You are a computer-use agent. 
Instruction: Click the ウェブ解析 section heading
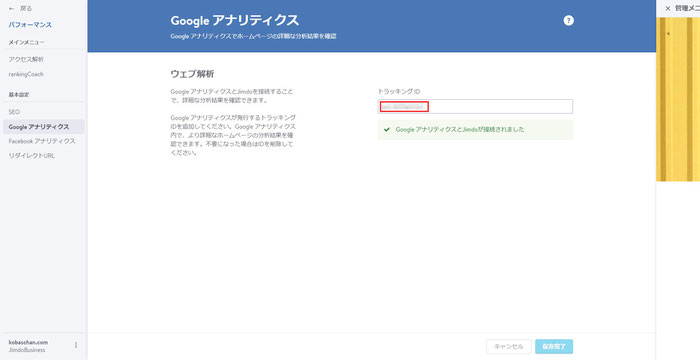tap(192, 74)
